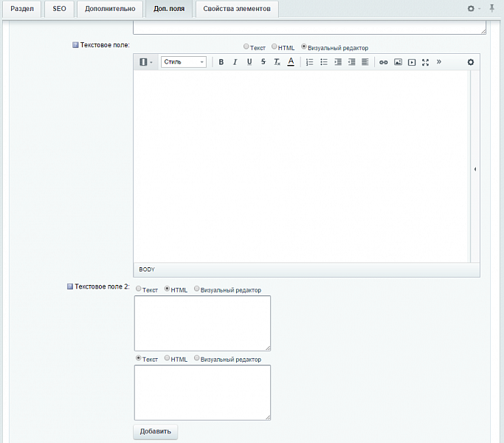Open the 'Свойства элементов' tab
This screenshot has width=504, height=443.
tap(237, 9)
